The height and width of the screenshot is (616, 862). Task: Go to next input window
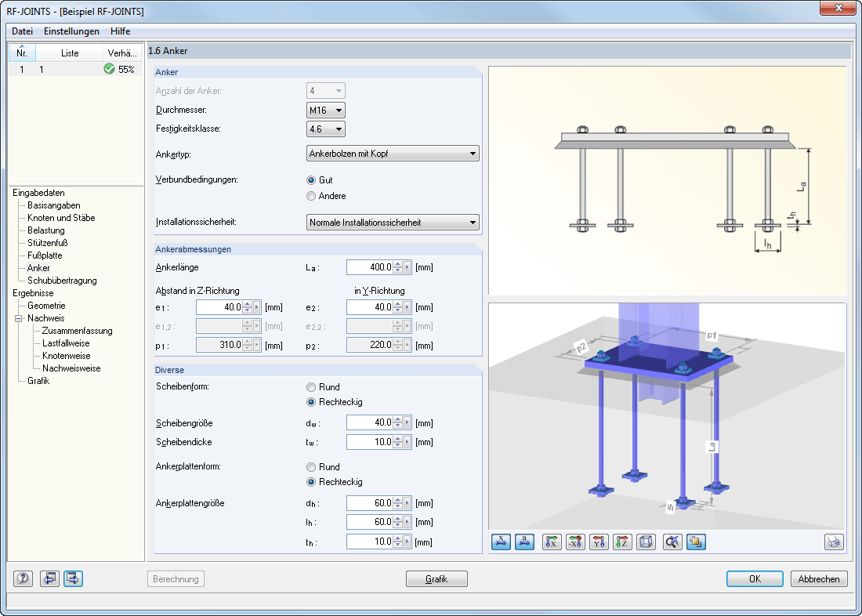pyautogui.click(x=73, y=578)
